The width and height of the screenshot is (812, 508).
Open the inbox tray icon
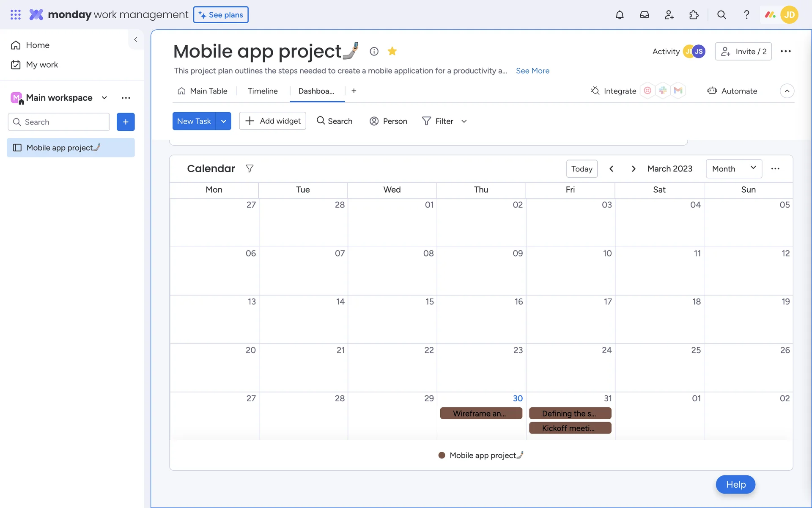coord(644,15)
